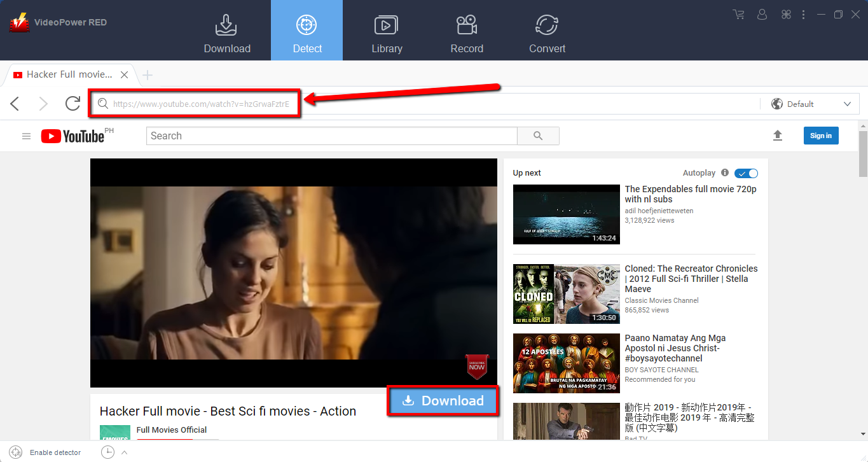Switch to the Library tab
Viewport: 868px width, 462px height.
click(387, 31)
